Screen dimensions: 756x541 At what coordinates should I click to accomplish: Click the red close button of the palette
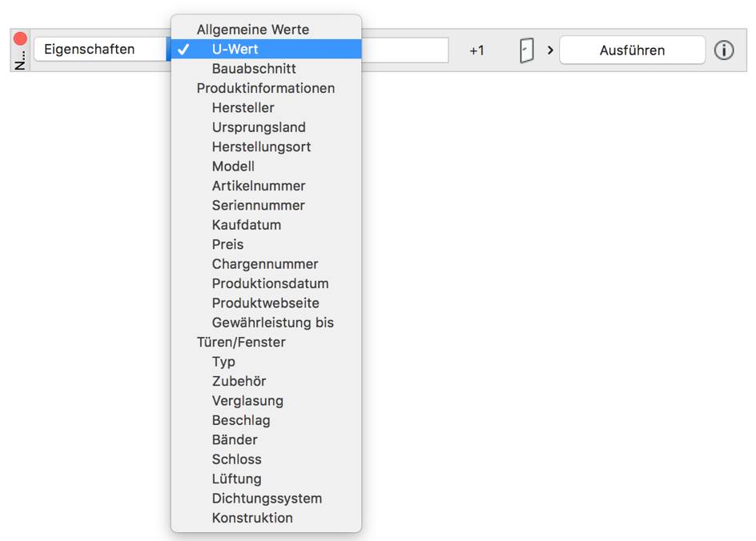(x=20, y=38)
